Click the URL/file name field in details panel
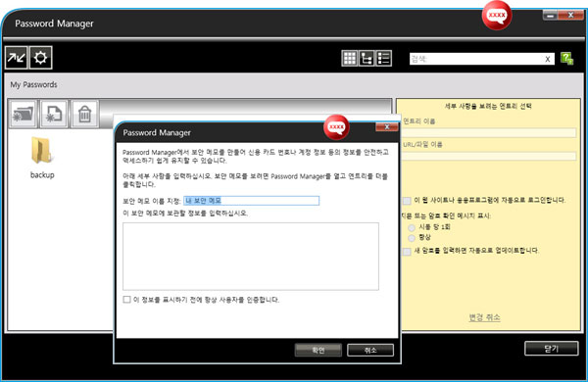 tap(489, 156)
